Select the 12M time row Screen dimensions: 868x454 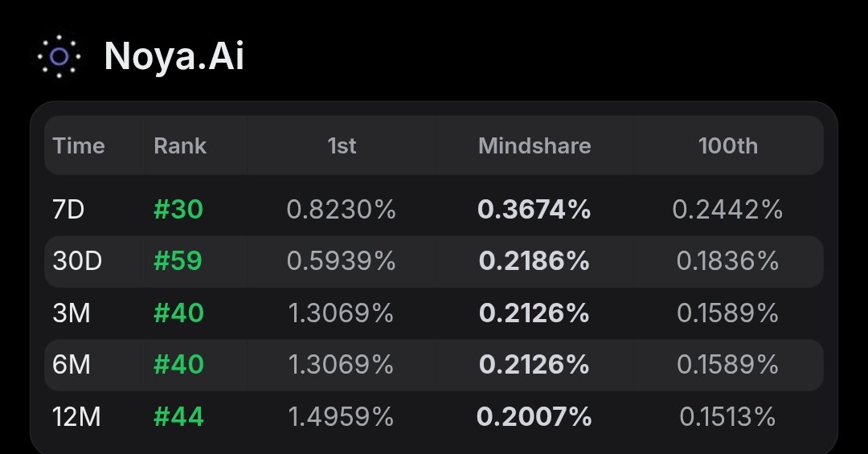point(434,417)
